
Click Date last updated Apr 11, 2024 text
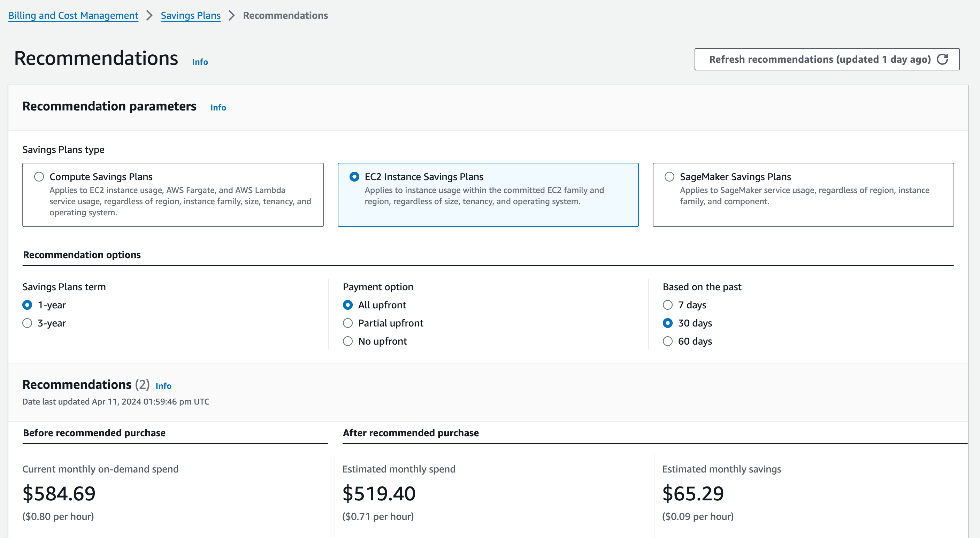(116, 402)
